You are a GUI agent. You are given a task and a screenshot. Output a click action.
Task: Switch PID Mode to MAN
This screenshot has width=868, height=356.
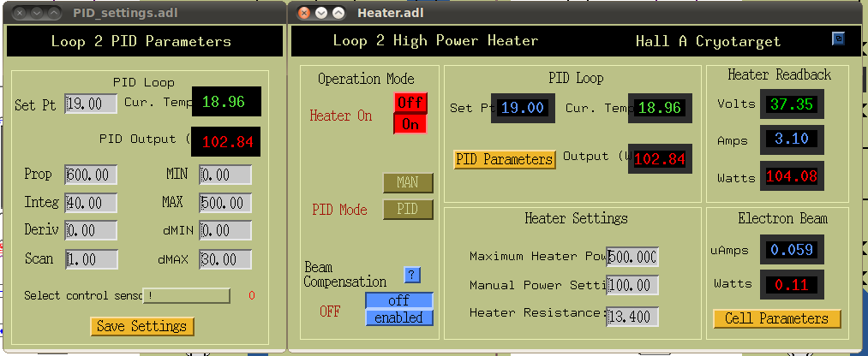pyautogui.click(x=408, y=183)
